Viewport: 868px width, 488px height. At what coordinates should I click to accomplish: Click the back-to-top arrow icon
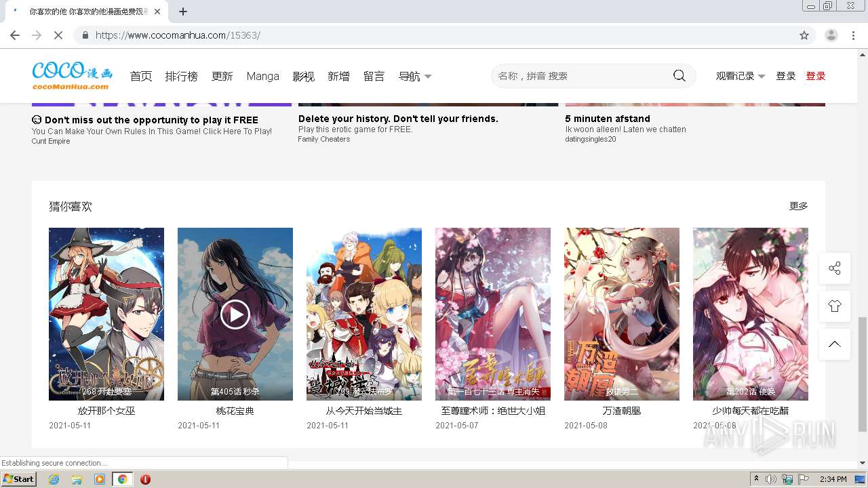point(835,344)
